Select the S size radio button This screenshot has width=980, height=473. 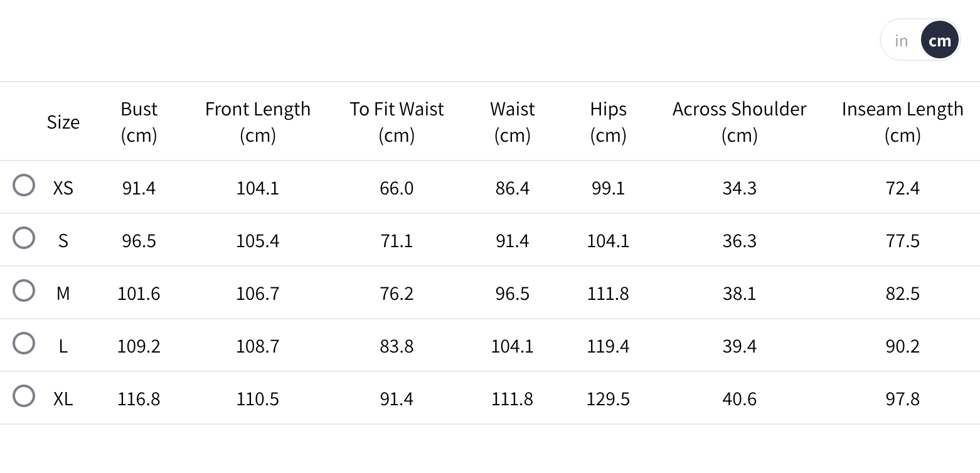[x=24, y=238]
